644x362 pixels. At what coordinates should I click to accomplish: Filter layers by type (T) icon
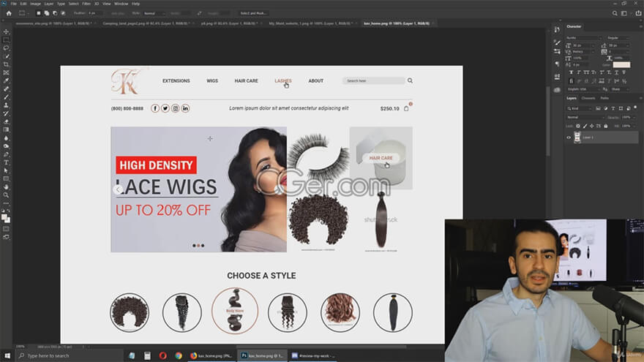[x=613, y=108]
